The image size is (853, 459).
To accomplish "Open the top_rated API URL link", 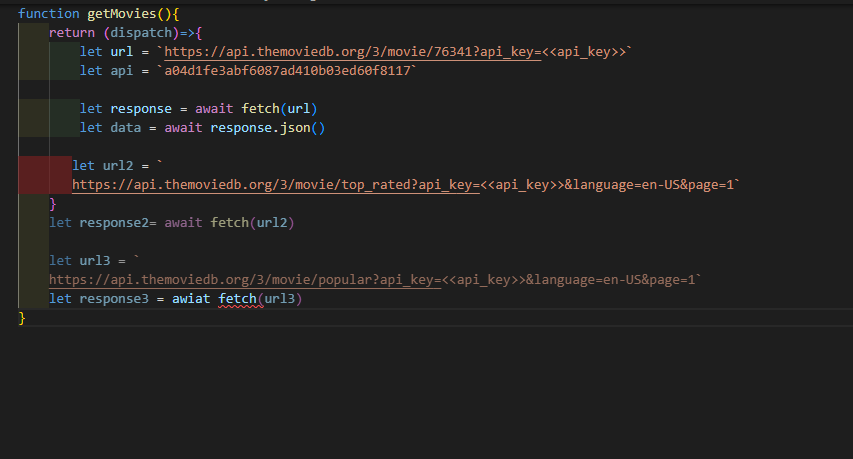I will click(x=276, y=185).
